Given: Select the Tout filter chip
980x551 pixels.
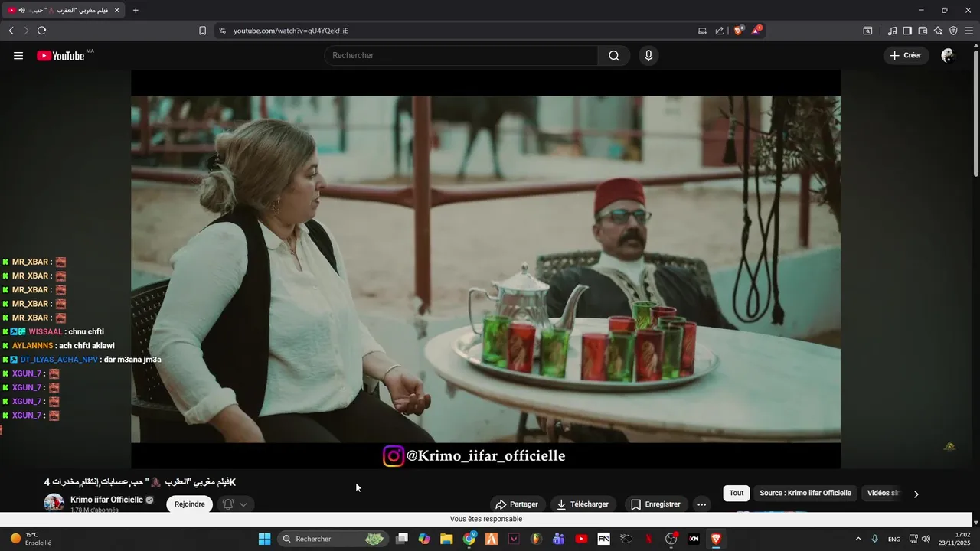Looking at the screenshot, I should (737, 494).
